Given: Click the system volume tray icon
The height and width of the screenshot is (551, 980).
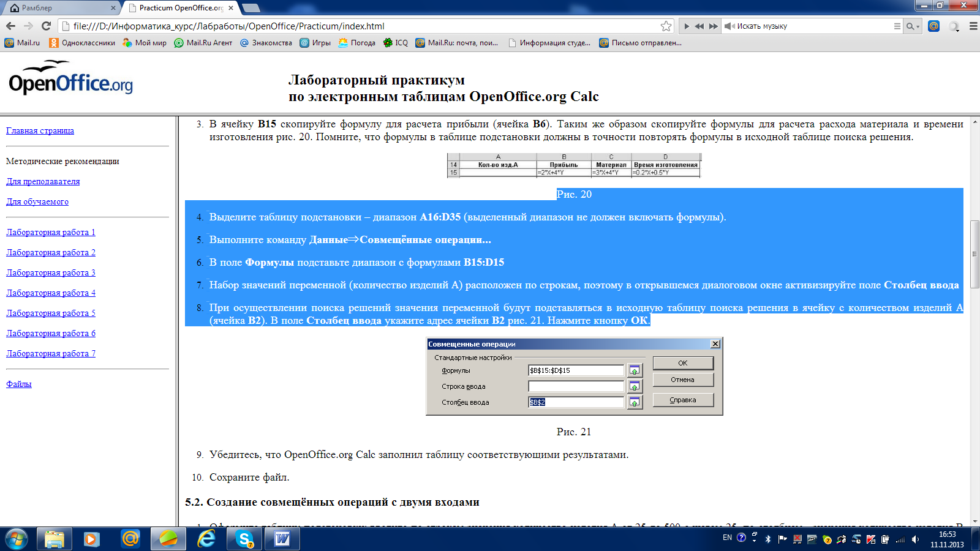Looking at the screenshot, I should pos(915,539).
